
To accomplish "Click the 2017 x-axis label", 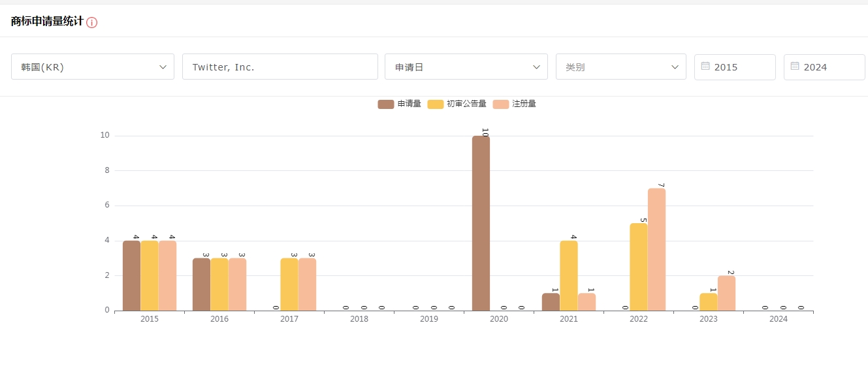I will coord(289,319).
